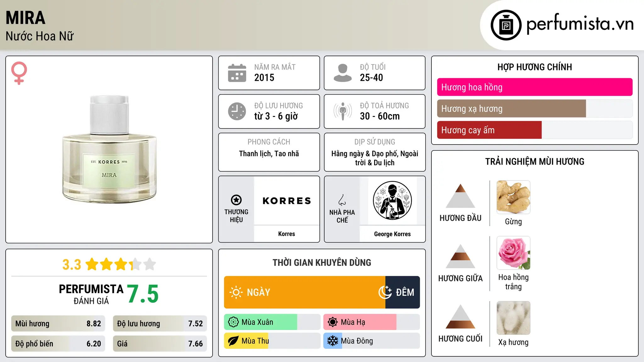Click the perfumista.vn site name

[x=580, y=24]
